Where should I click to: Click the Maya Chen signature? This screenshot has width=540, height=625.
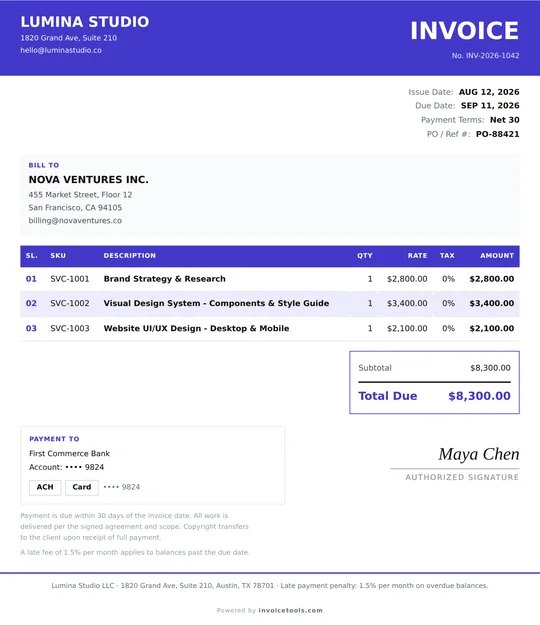click(479, 454)
